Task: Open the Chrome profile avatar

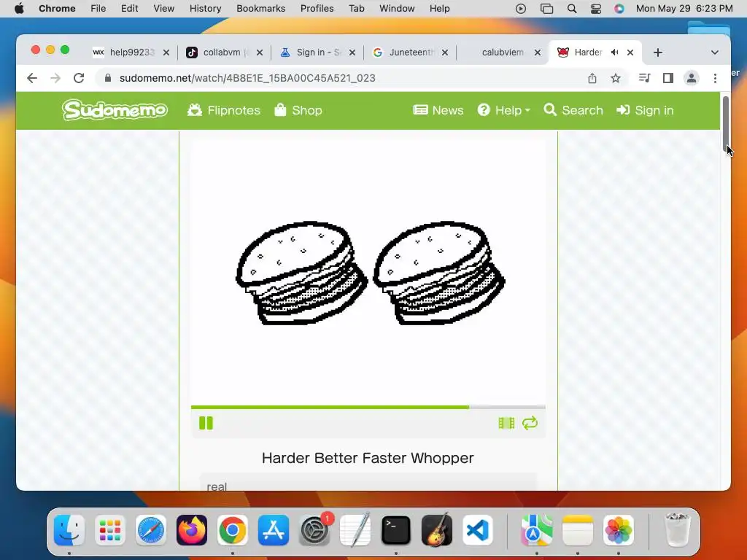Action: [x=692, y=78]
